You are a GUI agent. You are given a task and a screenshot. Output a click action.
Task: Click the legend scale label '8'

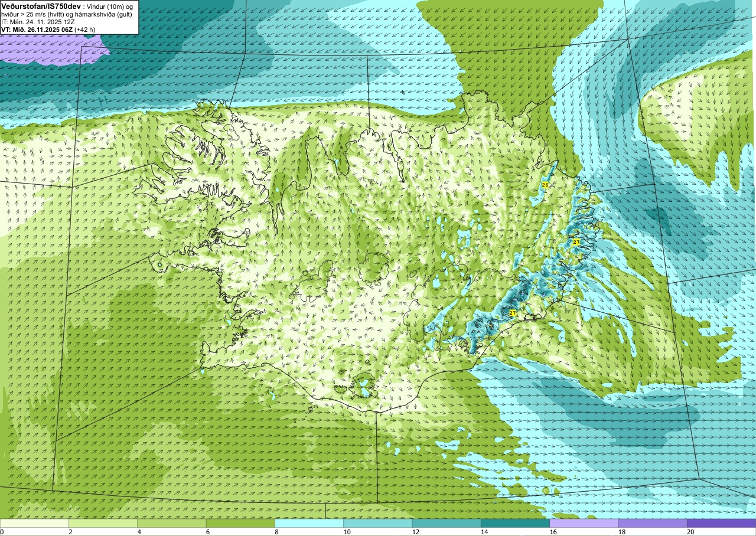point(276,532)
